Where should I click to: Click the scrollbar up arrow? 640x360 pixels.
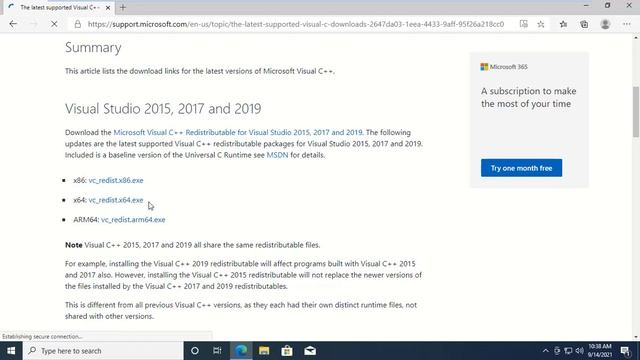click(636, 38)
